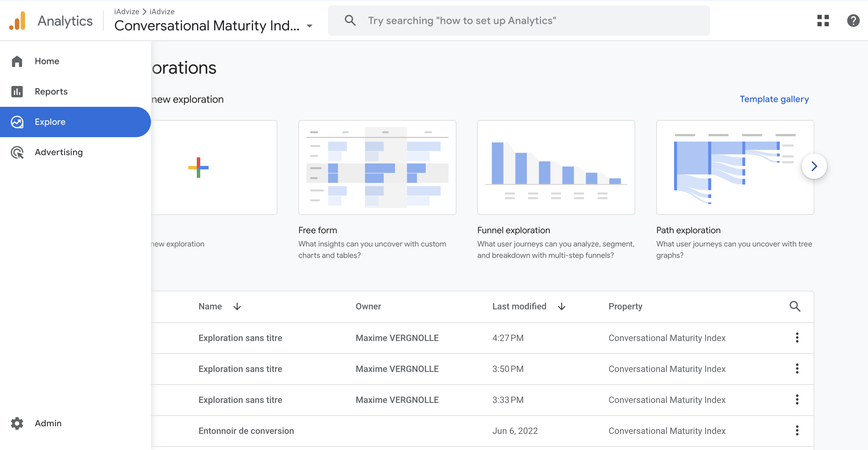Image resolution: width=868 pixels, height=450 pixels.
Task: Open the Advertising target icon
Action: [17, 152]
